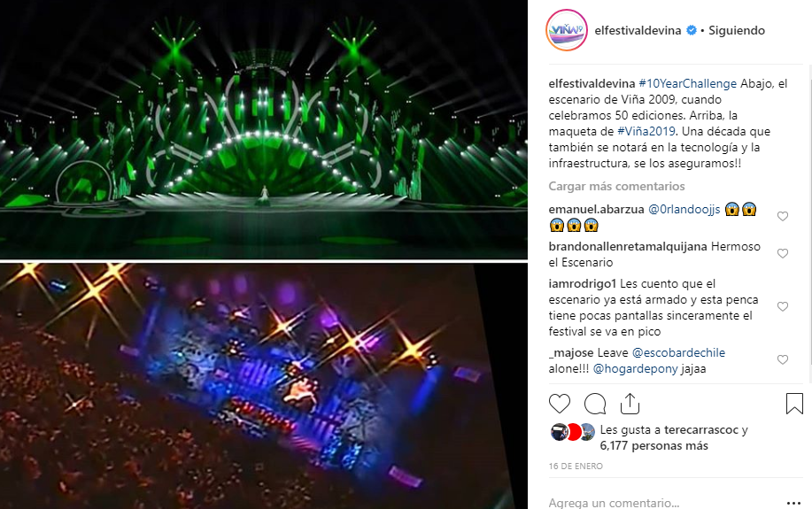Show the 6,177 personas más likes list
Screen dimensions: 812x509
[x=654, y=445]
